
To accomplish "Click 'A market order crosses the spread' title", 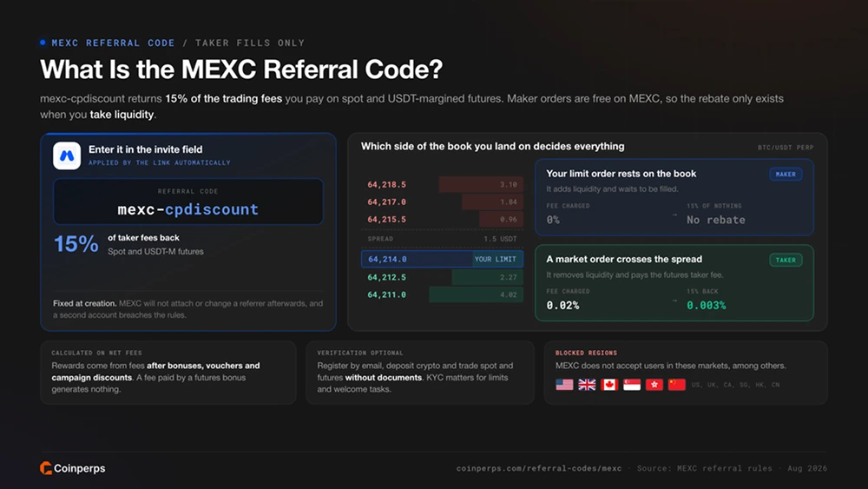I will 624,259.
